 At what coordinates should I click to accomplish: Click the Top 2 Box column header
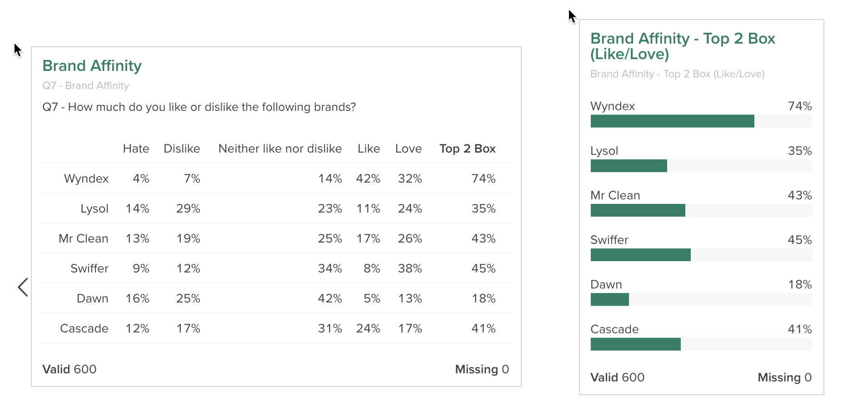click(x=467, y=149)
